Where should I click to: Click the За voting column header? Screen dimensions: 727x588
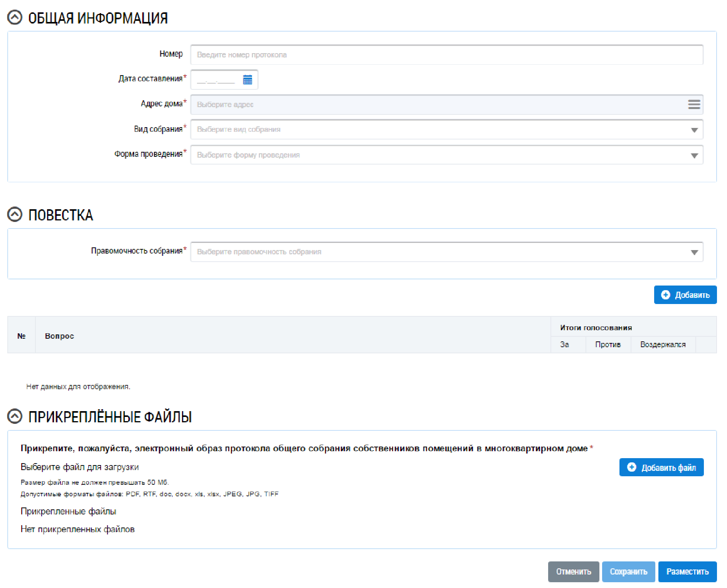click(x=565, y=344)
